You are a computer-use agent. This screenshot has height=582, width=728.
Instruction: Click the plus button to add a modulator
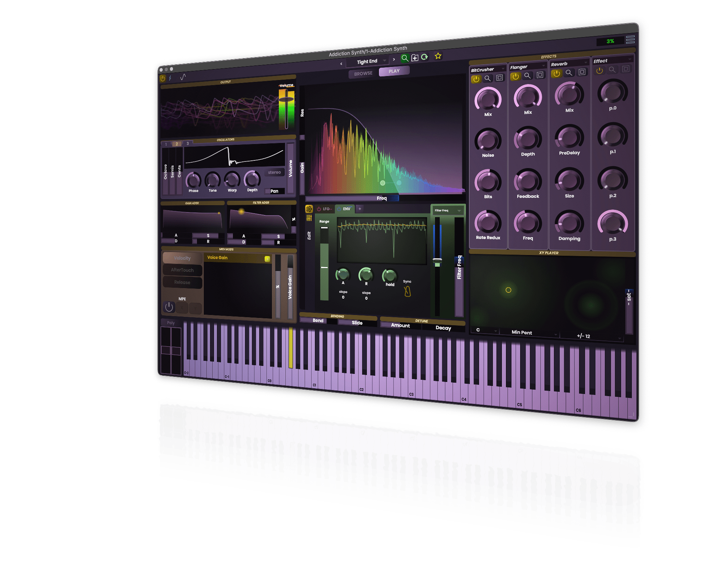(360, 209)
